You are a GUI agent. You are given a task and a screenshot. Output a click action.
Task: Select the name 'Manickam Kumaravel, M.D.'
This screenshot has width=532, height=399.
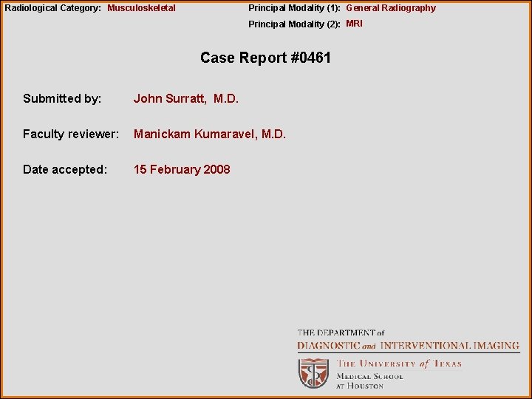tap(210, 134)
